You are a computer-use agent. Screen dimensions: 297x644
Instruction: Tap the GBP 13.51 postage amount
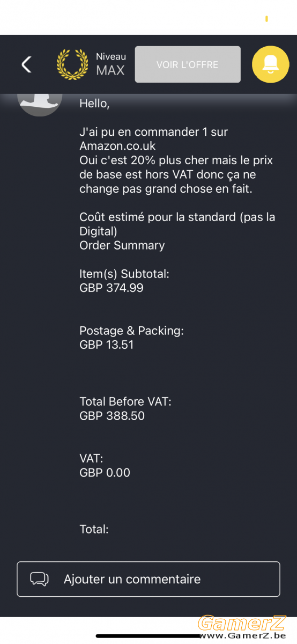coord(107,345)
